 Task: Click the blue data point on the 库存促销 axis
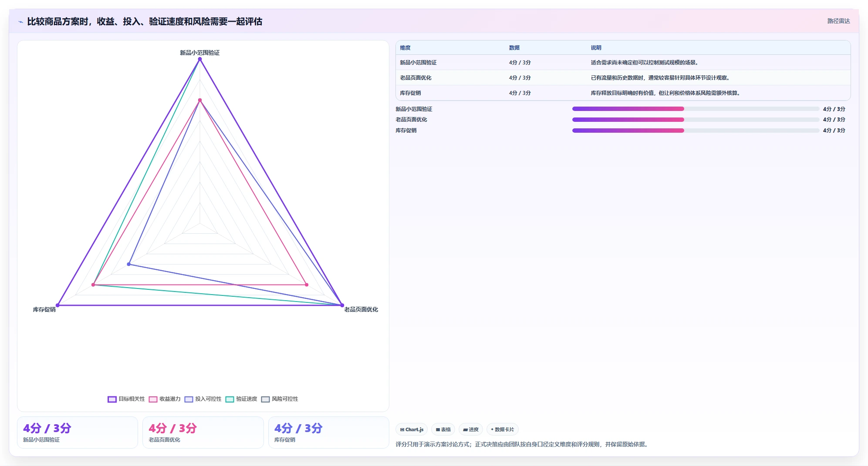coord(128,264)
